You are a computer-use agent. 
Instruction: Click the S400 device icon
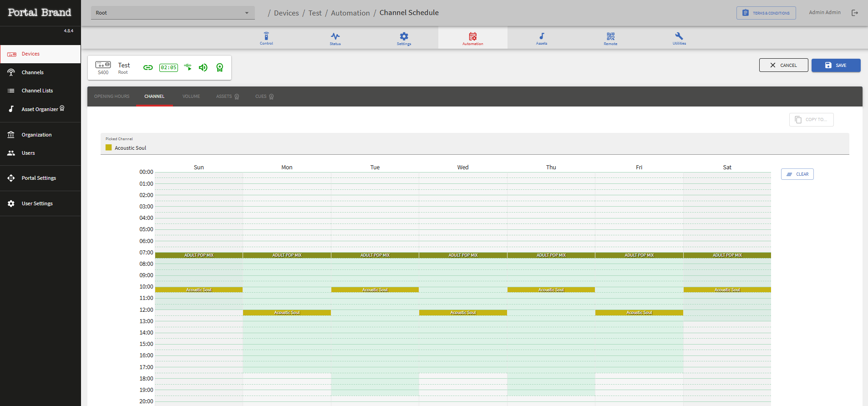(103, 65)
